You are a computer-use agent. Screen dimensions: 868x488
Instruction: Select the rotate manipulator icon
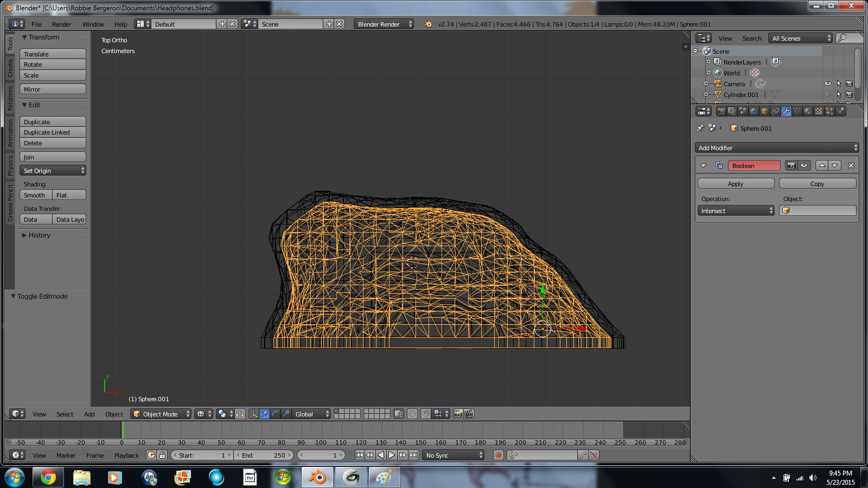tap(275, 414)
